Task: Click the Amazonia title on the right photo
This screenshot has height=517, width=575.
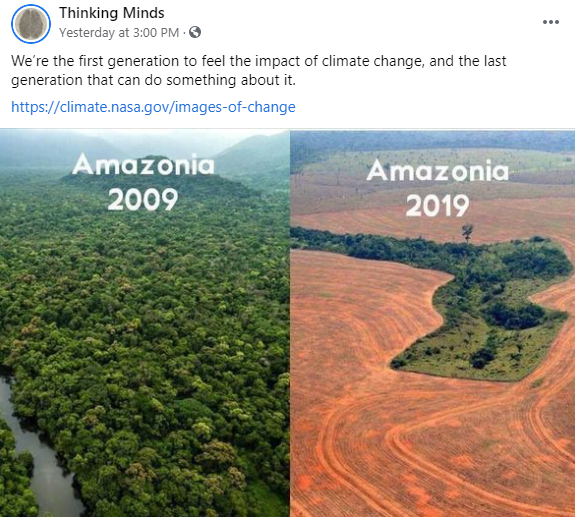Action: tap(437, 170)
